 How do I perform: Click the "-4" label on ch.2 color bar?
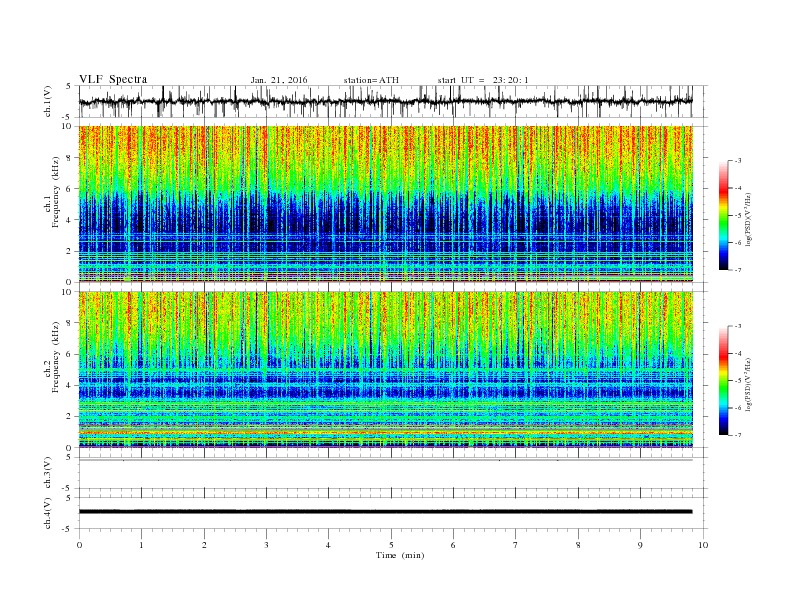coord(738,353)
